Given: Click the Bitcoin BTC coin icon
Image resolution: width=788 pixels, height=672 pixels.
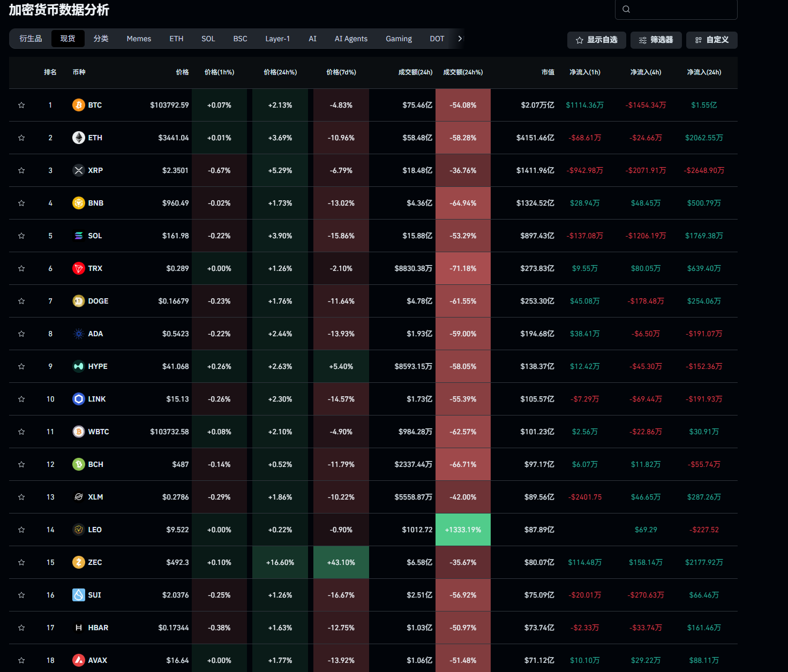Looking at the screenshot, I should [79, 105].
